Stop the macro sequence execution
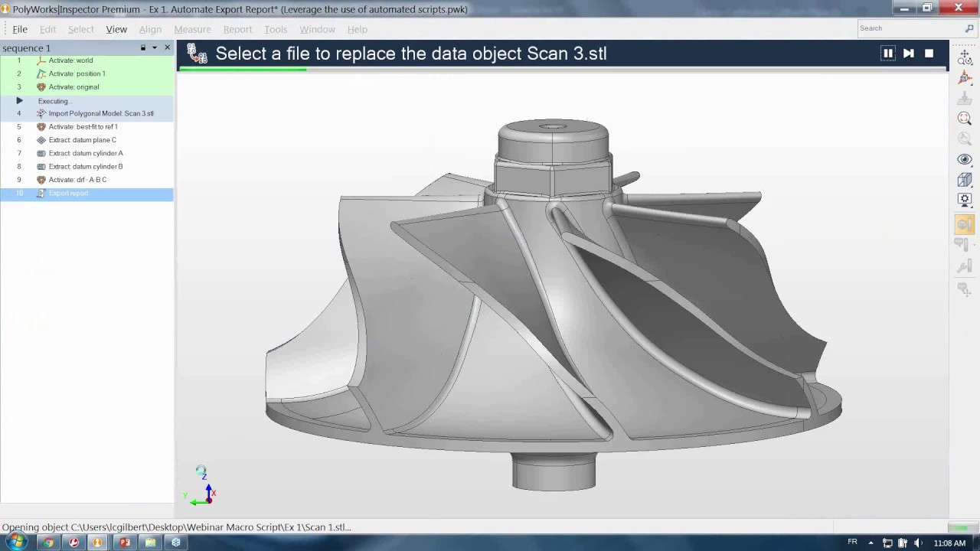The image size is (980, 551). click(x=929, y=54)
